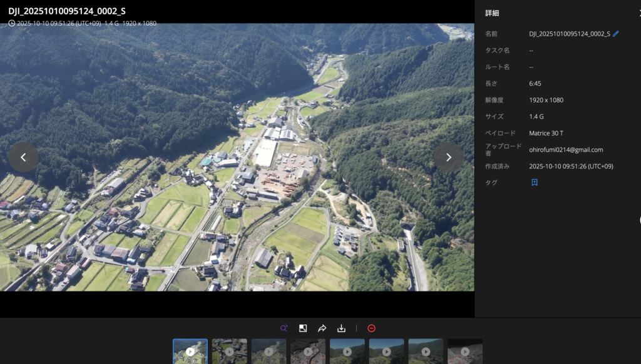Image resolution: width=641 pixels, height=364 pixels.
Task: Share this video using the arrow icon
Action: pyautogui.click(x=322, y=328)
